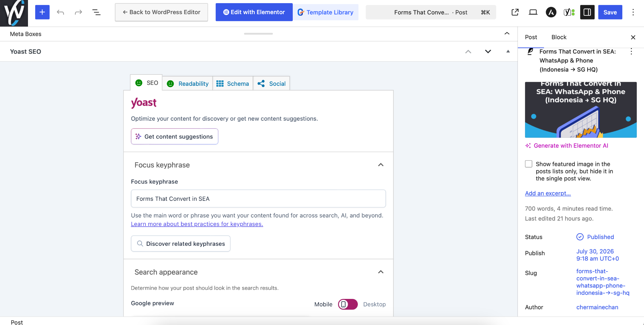
Task: Click the Elementor AI sparkle icon
Action: tap(528, 146)
